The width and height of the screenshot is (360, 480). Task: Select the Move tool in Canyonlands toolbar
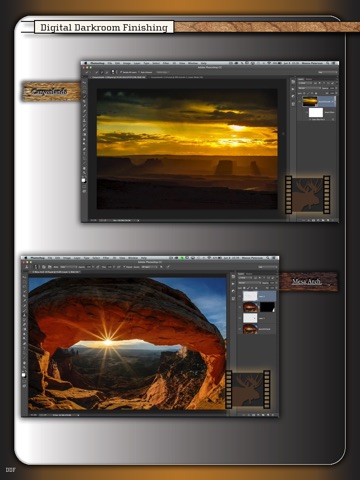tap(84, 81)
